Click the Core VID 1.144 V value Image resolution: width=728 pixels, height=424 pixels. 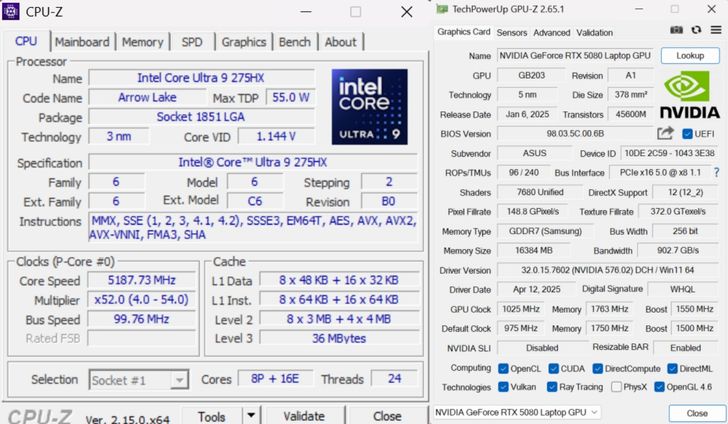click(x=276, y=137)
